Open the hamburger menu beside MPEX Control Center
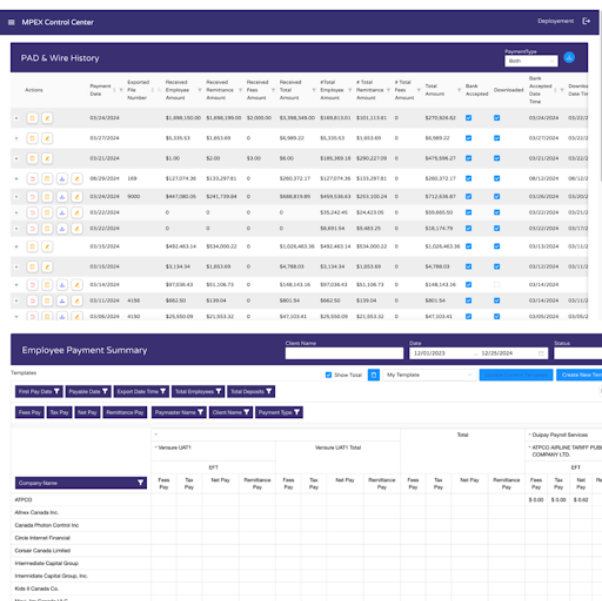The height and width of the screenshot is (601, 602). point(12,20)
